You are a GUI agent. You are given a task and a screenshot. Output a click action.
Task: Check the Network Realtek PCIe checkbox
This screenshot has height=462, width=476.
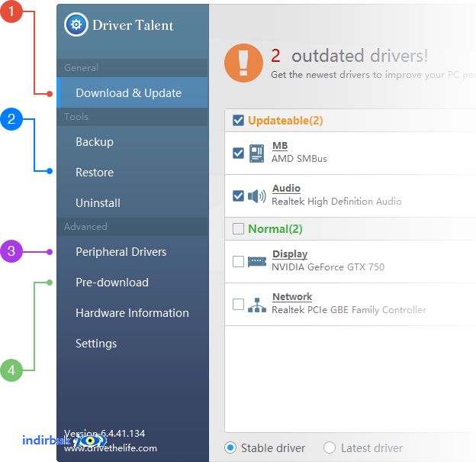(238, 304)
